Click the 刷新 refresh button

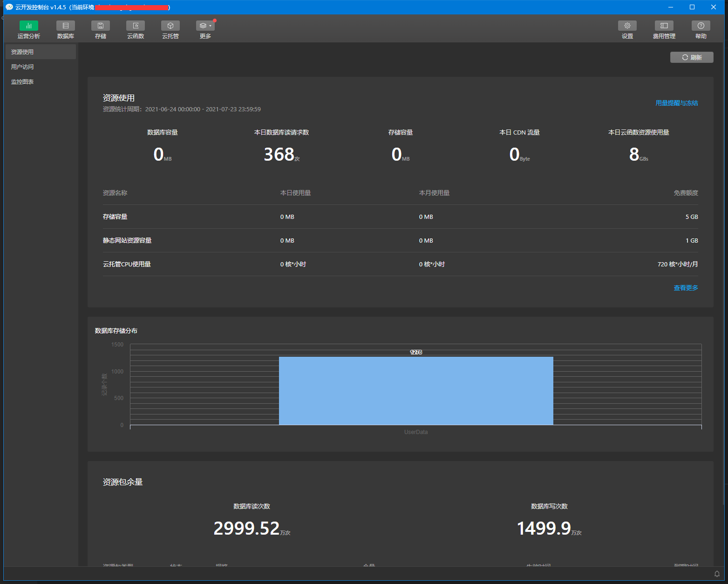click(692, 57)
